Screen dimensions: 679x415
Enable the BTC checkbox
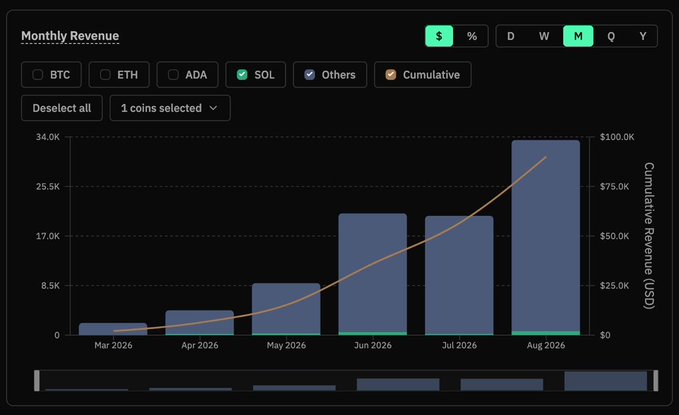pos(38,75)
